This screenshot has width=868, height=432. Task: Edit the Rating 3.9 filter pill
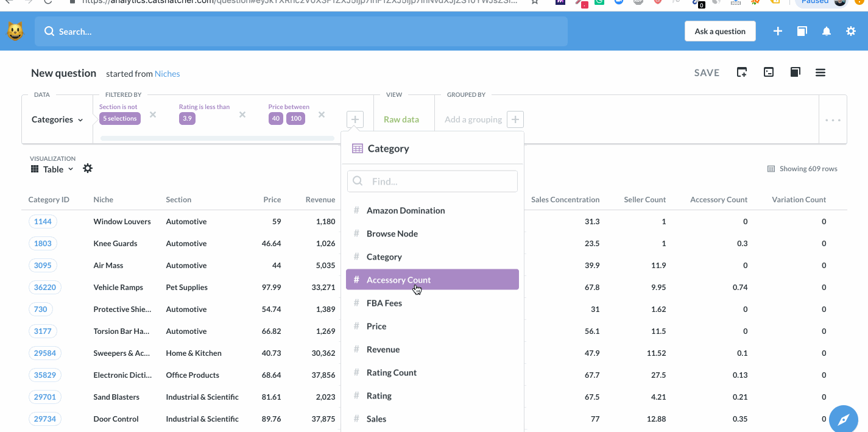[187, 118]
